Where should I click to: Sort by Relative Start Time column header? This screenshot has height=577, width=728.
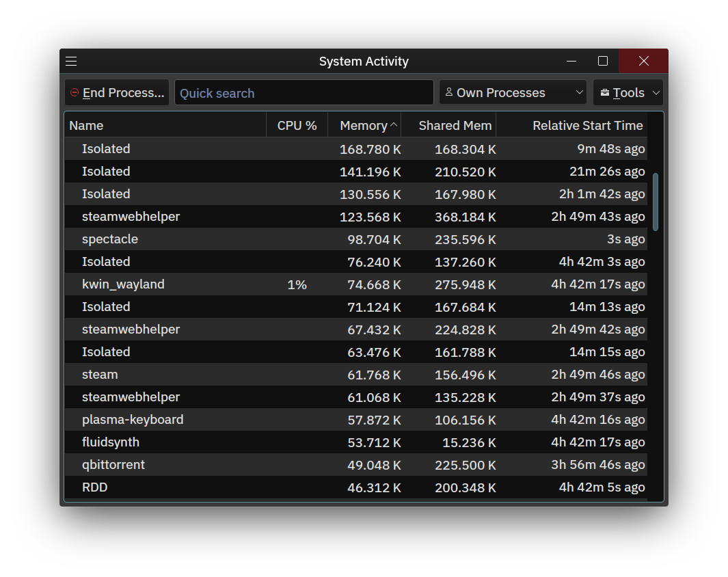click(571, 125)
